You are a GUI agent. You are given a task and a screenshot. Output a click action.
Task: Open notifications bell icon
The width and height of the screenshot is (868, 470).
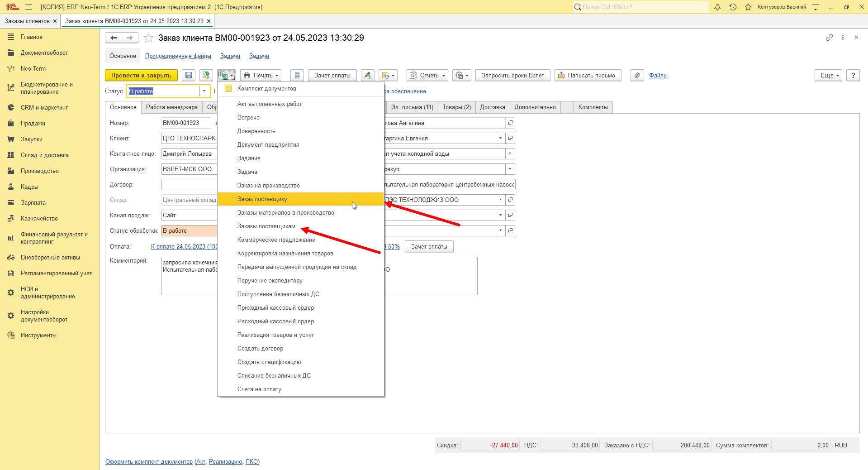(717, 7)
